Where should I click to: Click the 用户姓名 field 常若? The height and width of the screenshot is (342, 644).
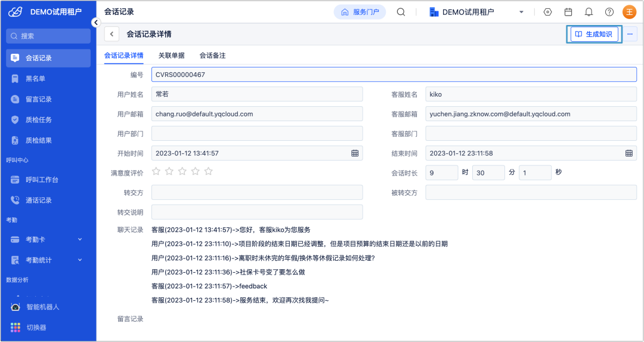tap(257, 94)
